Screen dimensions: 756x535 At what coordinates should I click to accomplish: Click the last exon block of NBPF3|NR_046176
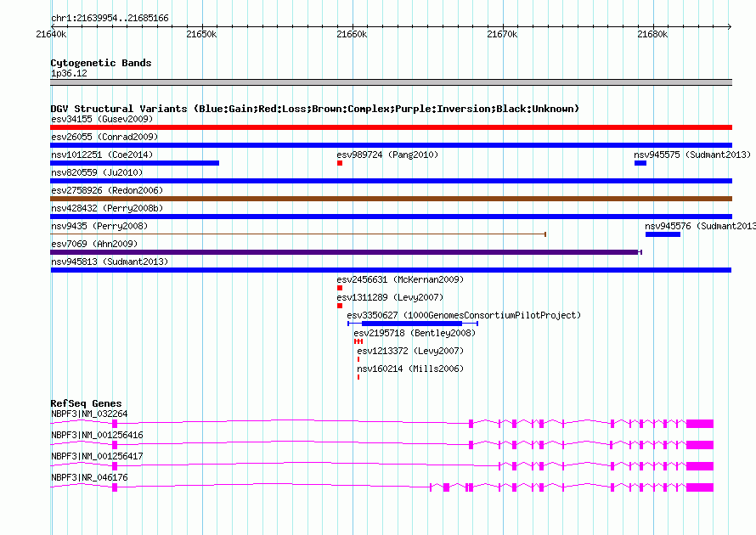[700, 487]
